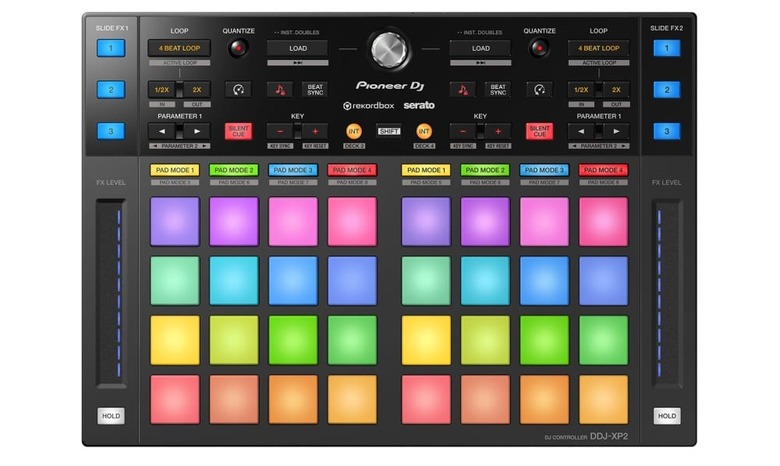
Task: Click the left PARAMETER 1 right-arrow button
Action: 197,131
